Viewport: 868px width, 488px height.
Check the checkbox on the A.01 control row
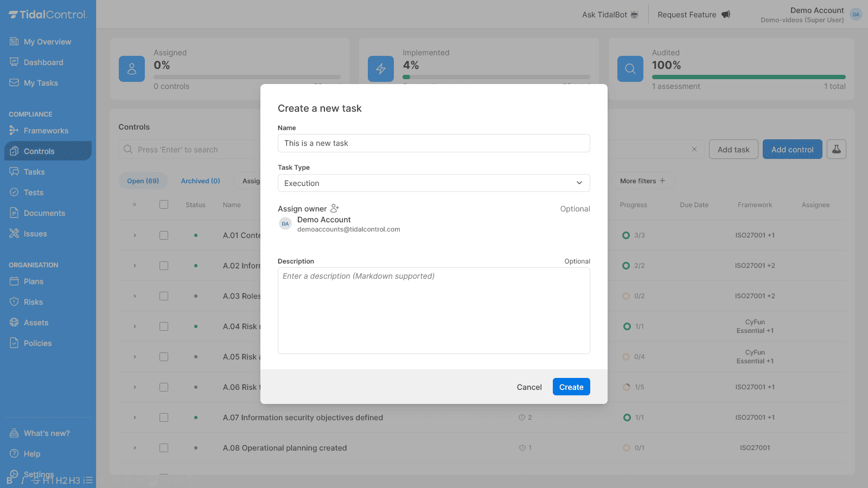click(164, 235)
